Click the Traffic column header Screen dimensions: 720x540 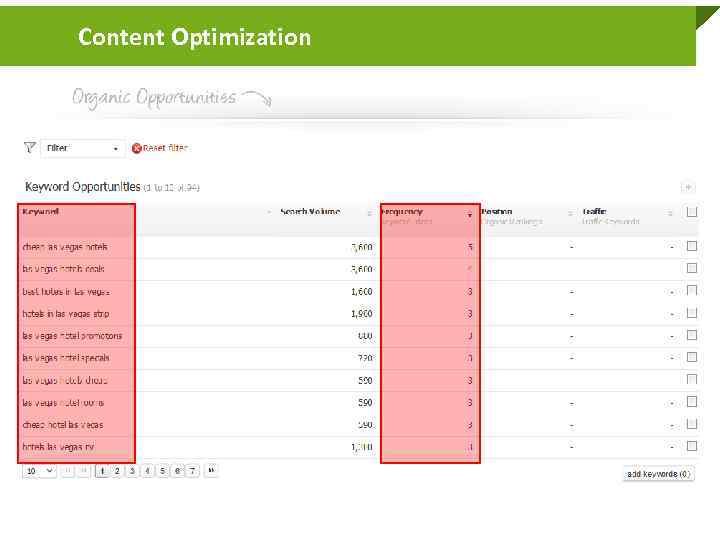click(595, 212)
